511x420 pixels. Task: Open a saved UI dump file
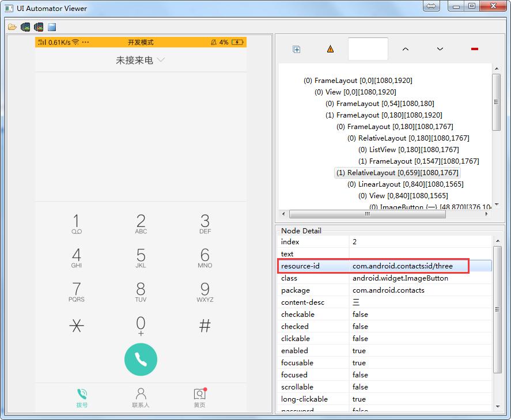(12, 27)
